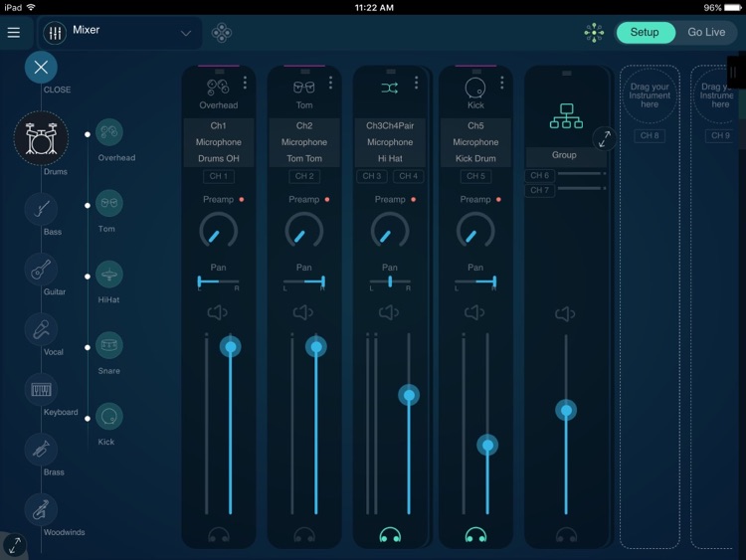Choose the HiHat instrument in sidebar
The width and height of the screenshot is (746, 560).
[x=109, y=275]
